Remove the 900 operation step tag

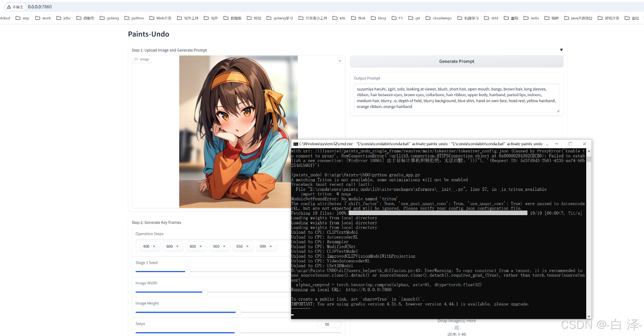click(x=224, y=246)
